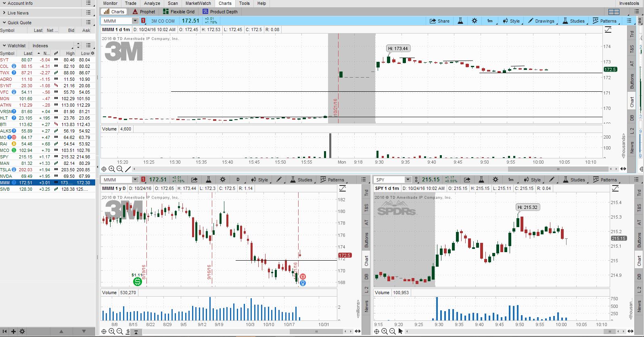Open the settings gear on the MMM daily chart
This screenshot has height=337, width=644.
click(223, 180)
